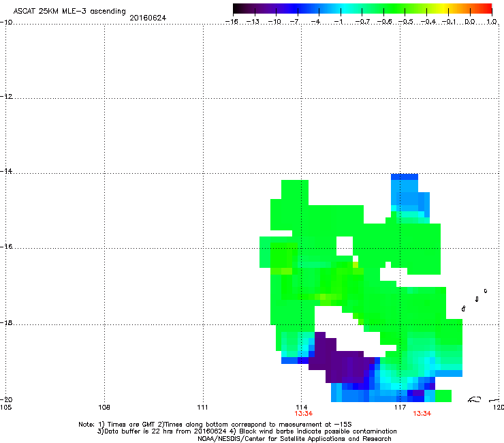
Task: Click the red 13:34 time under 114
Action: (304, 414)
